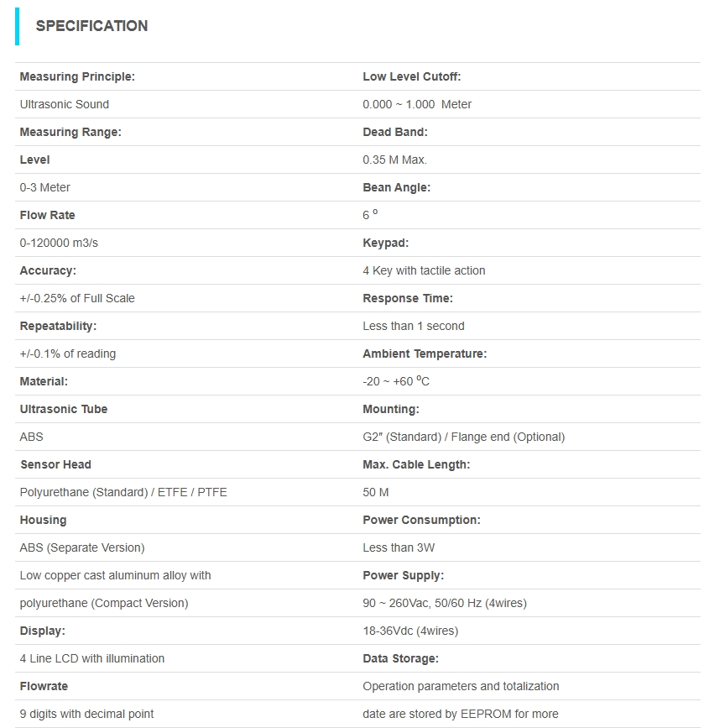The image size is (704, 728).
Task: Click the Low Level Cutoff label
Action: point(411,76)
